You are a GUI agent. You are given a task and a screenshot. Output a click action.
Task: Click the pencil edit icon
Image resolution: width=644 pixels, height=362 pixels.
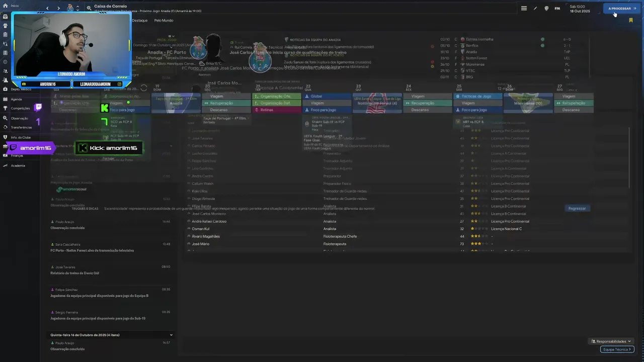pos(535,8)
